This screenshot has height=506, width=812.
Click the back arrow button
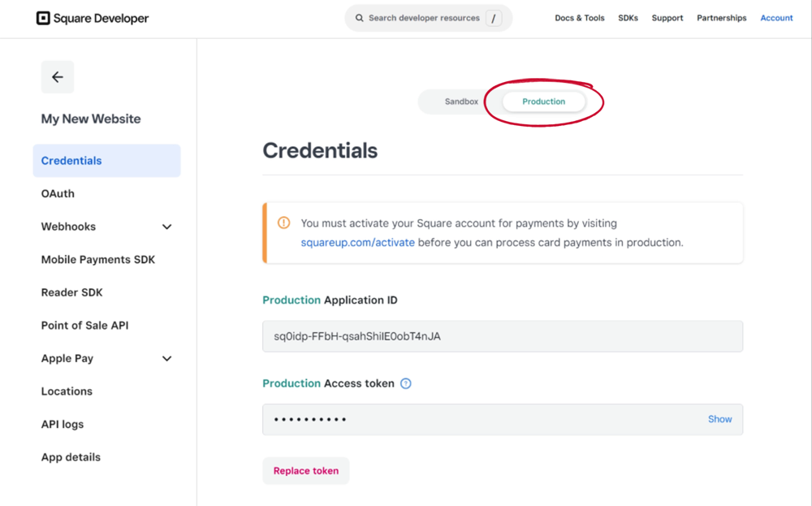click(x=58, y=77)
